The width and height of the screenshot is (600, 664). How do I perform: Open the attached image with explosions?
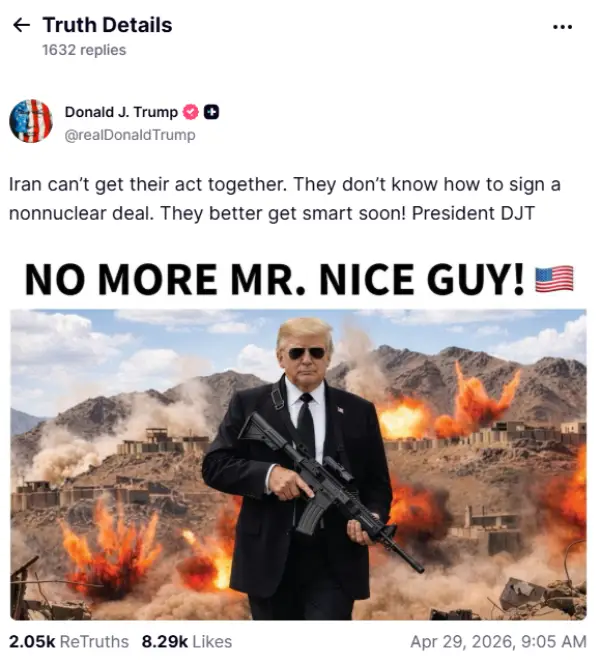tap(298, 465)
